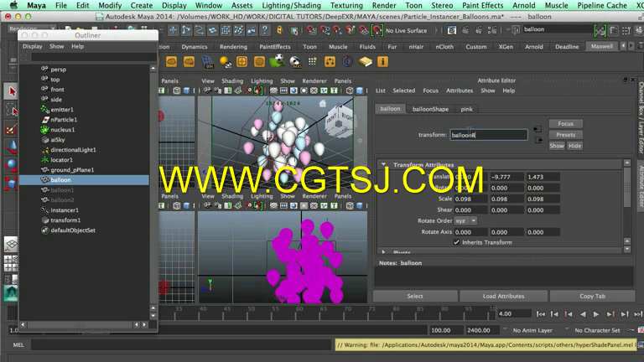Click the Focus button beside transform

[x=565, y=123]
